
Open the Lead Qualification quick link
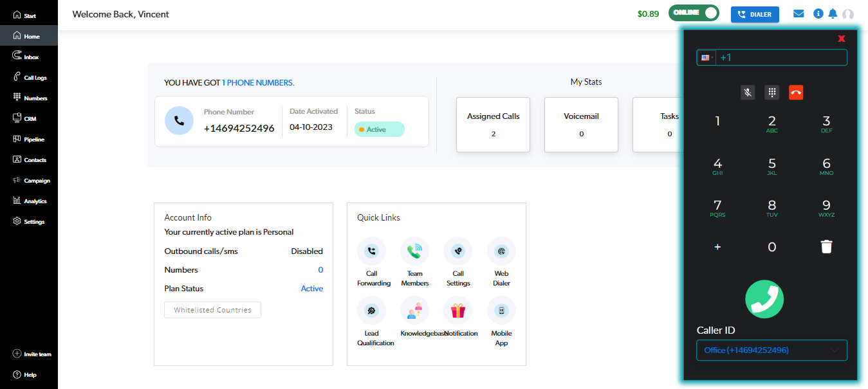pos(372,311)
